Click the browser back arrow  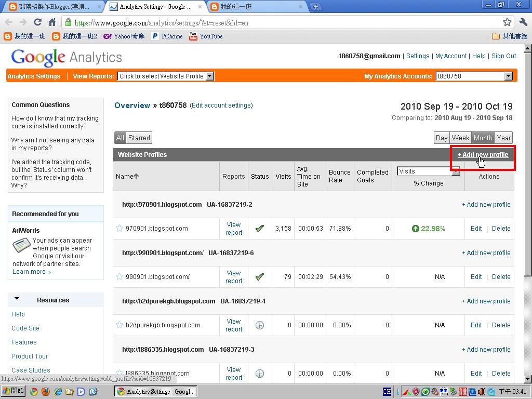(9, 23)
